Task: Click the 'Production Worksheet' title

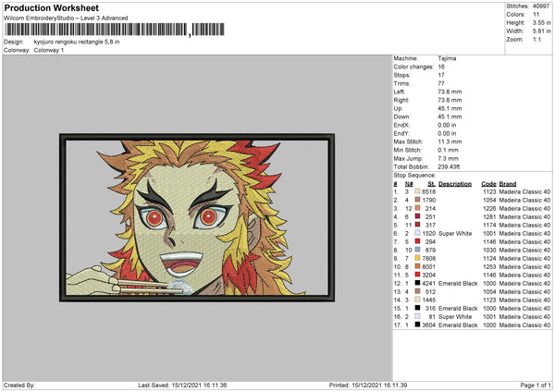Action: 51,7
